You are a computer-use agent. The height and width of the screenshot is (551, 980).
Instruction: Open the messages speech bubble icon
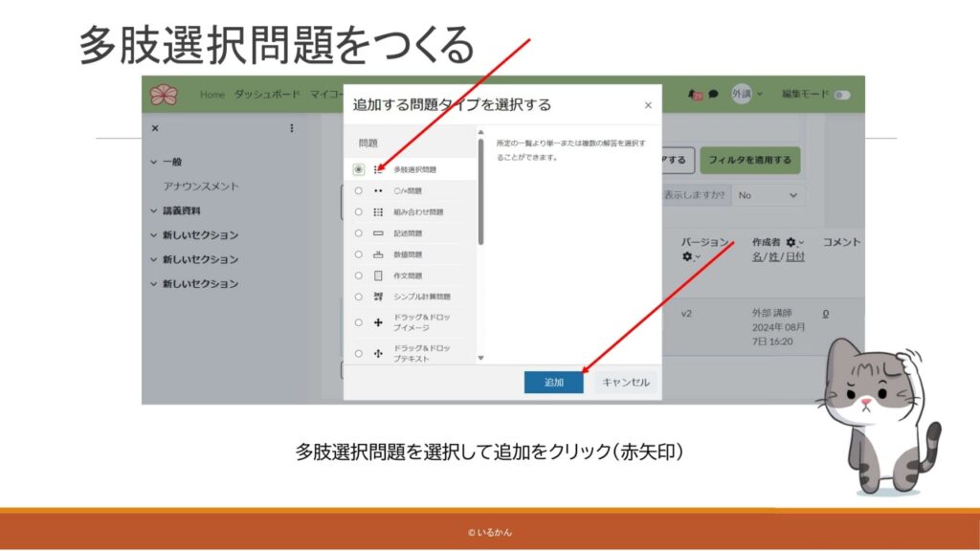pos(714,95)
